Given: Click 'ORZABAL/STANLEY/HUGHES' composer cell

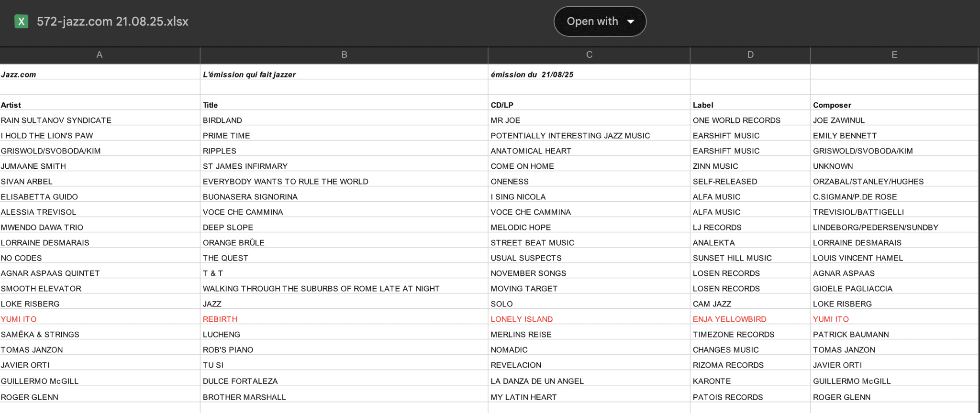Looking at the screenshot, I should pyautogui.click(x=894, y=179).
